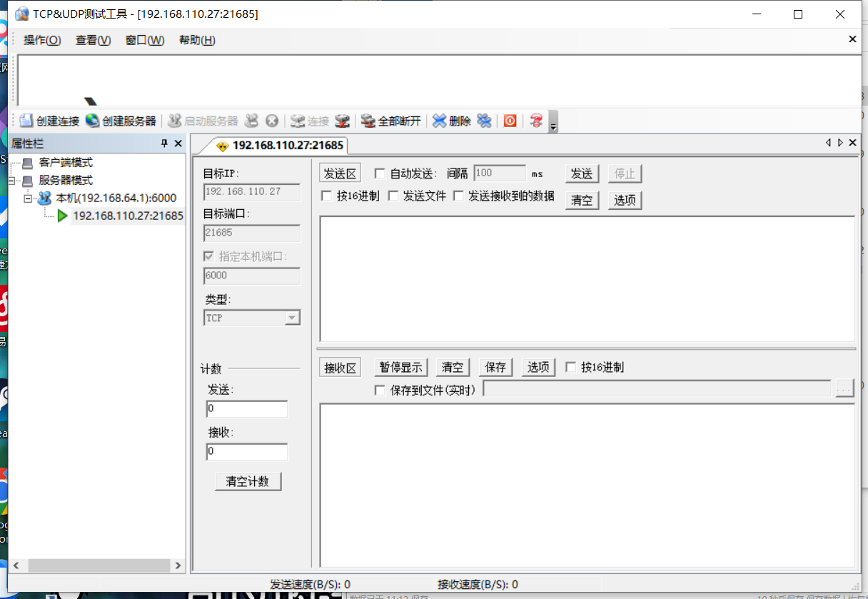Click inside the send data text area
868x599 pixels.
tap(587, 278)
